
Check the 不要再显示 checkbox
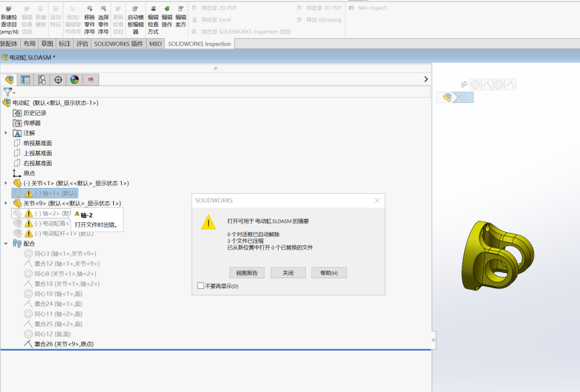[201, 286]
